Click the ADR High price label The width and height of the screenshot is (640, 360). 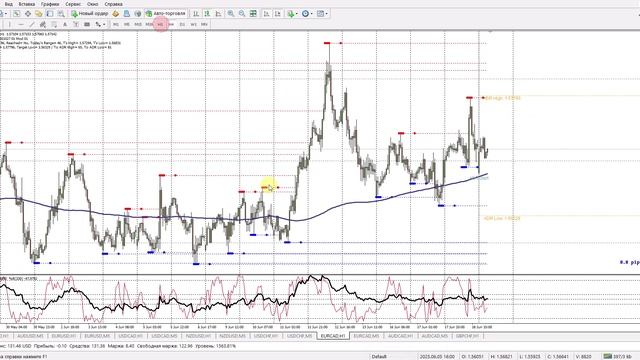[x=502, y=98]
